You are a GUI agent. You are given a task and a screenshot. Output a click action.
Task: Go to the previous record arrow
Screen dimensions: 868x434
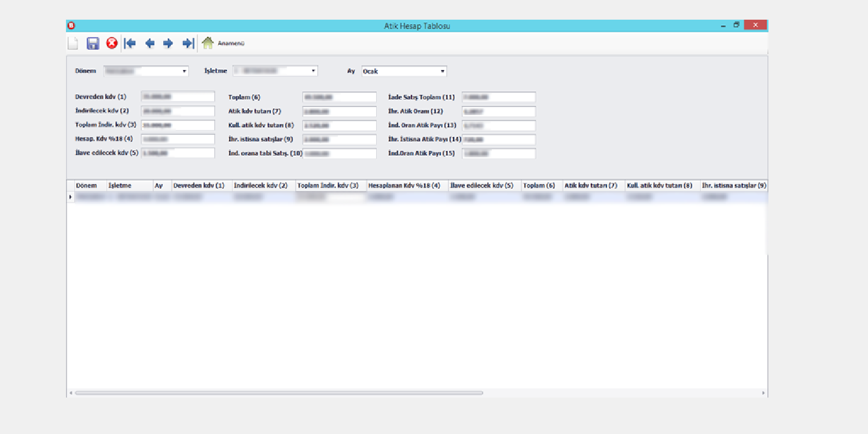click(x=150, y=43)
